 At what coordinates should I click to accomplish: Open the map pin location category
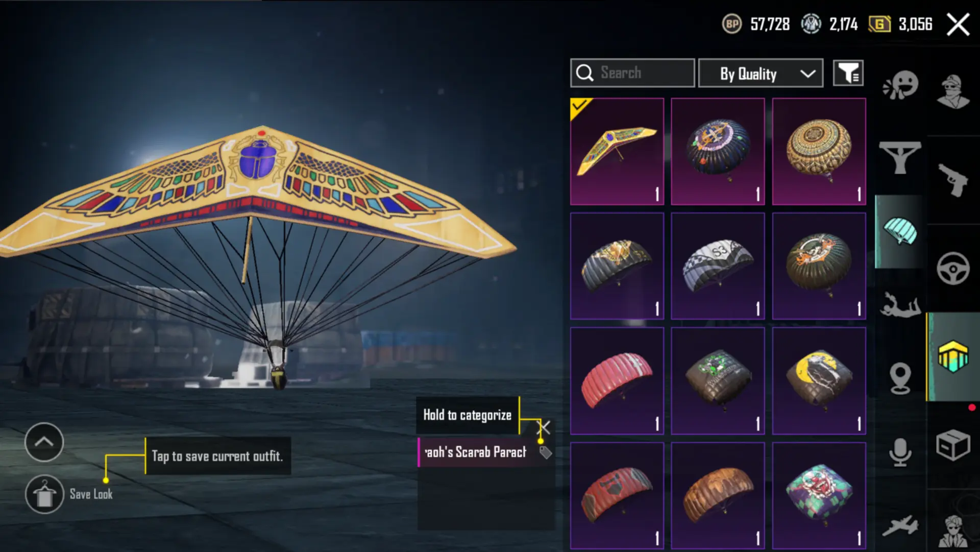point(900,378)
